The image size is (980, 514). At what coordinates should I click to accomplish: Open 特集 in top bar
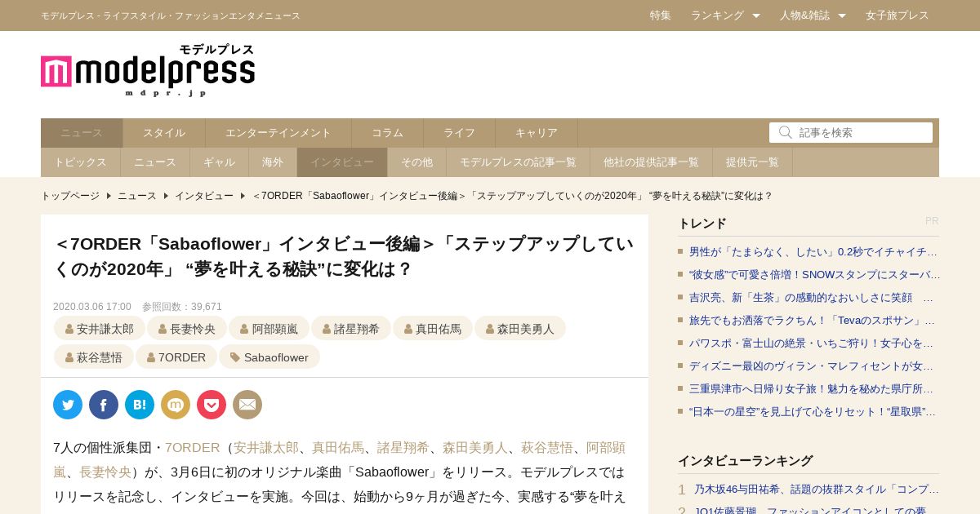coord(661,16)
